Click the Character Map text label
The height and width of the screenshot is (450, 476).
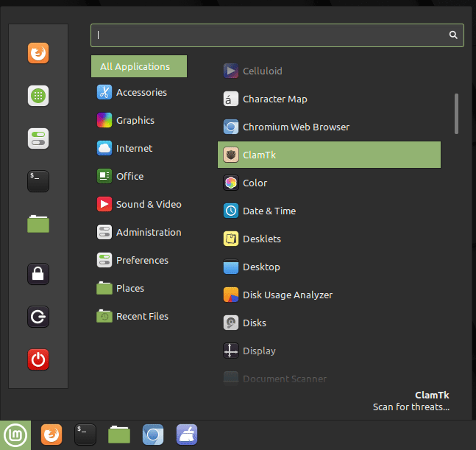(275, 99)
